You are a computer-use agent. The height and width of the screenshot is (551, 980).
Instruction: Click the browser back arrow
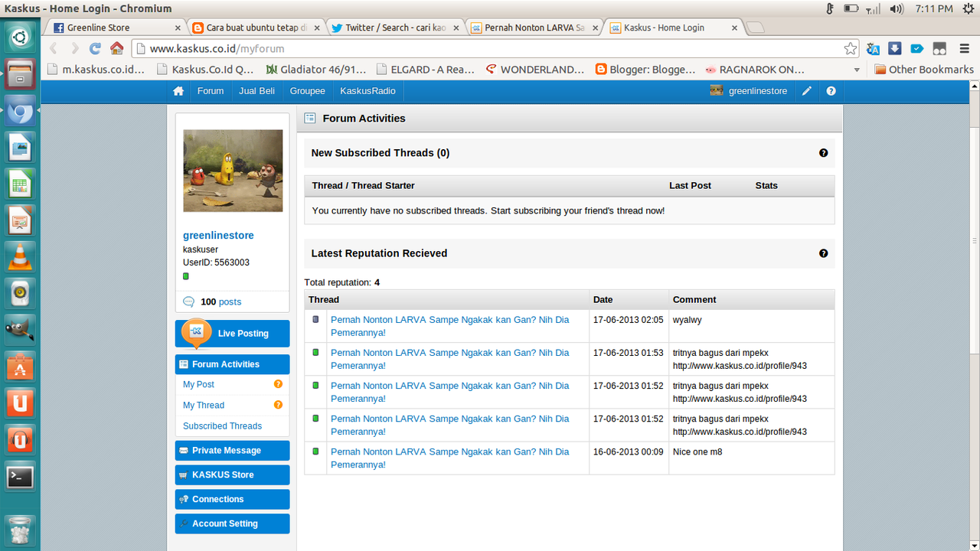pos(54,48)
